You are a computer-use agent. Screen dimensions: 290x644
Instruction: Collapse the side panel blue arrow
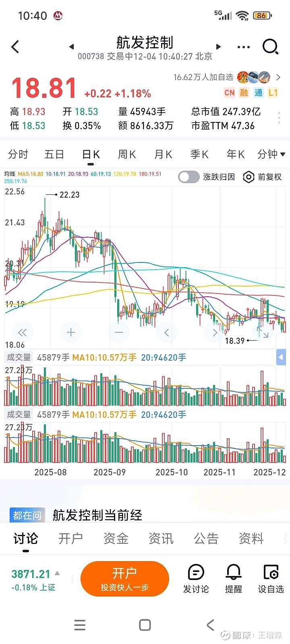pos(281,357)
